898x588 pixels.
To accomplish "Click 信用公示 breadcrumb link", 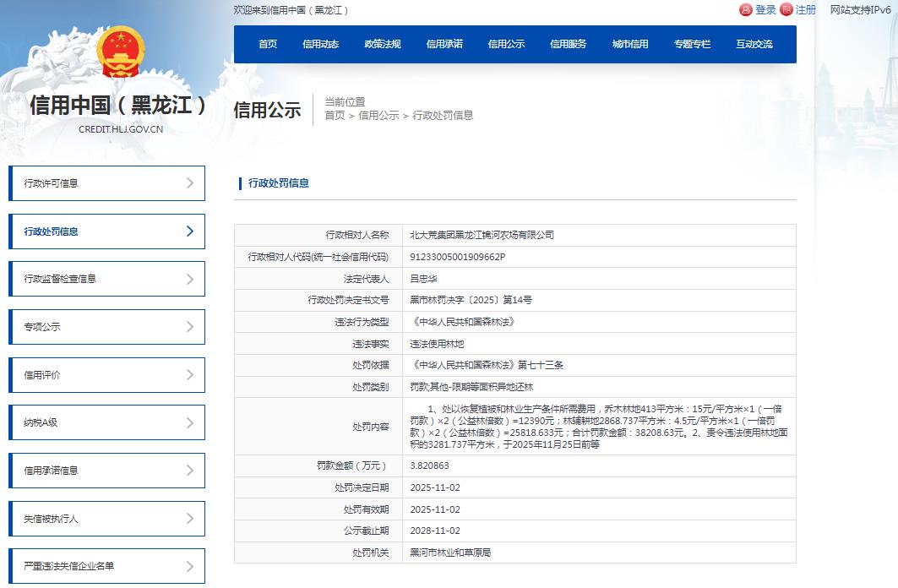I will point(378,116).
